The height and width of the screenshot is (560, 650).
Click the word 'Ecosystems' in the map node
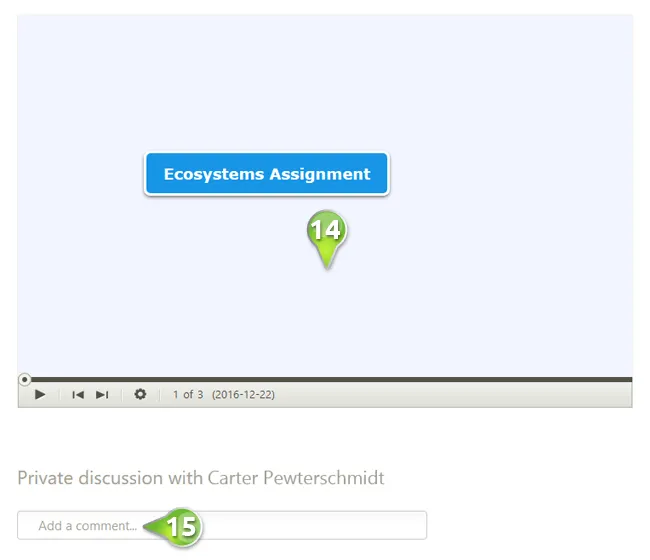coord(211,174)
